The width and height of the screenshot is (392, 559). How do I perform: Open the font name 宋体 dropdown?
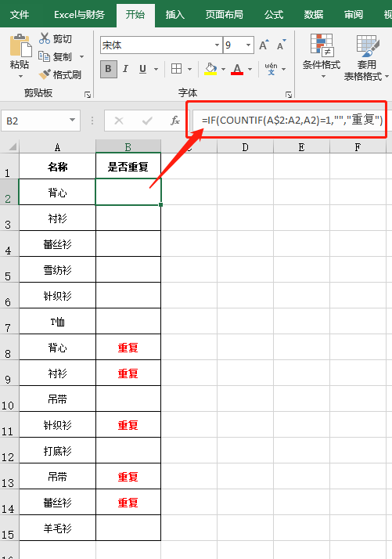(x=217, y=45)
